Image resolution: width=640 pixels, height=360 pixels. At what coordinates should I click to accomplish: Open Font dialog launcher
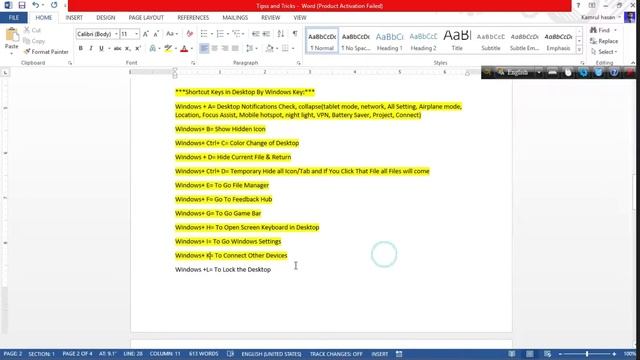[193, 63]
